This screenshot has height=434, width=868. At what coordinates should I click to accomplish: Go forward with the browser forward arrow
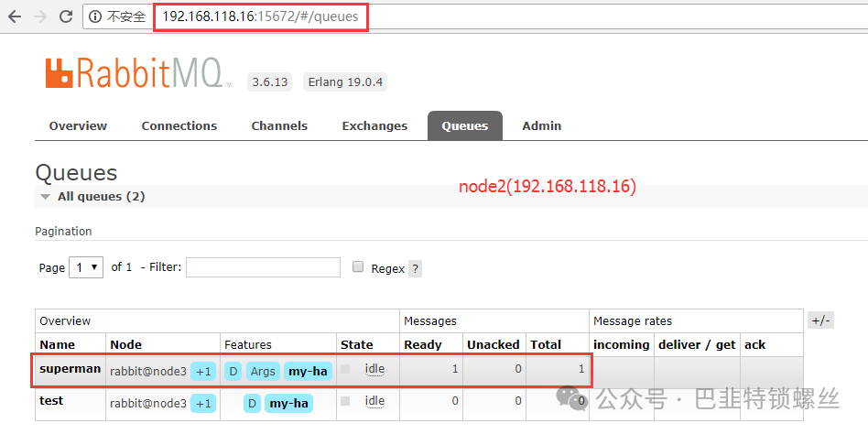tap(40, 16)
